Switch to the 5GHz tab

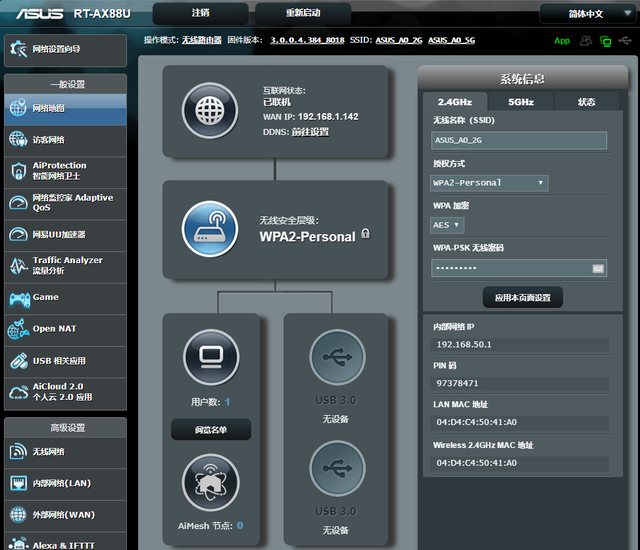click(x=521, y=102)
